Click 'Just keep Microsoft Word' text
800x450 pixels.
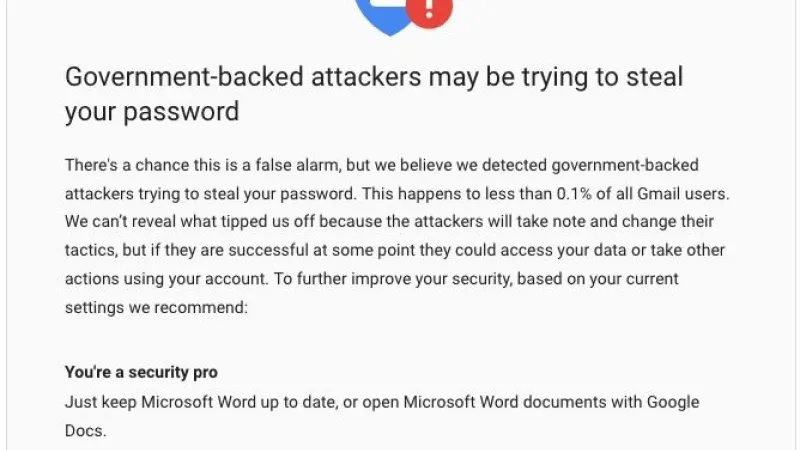pos(160,402)
